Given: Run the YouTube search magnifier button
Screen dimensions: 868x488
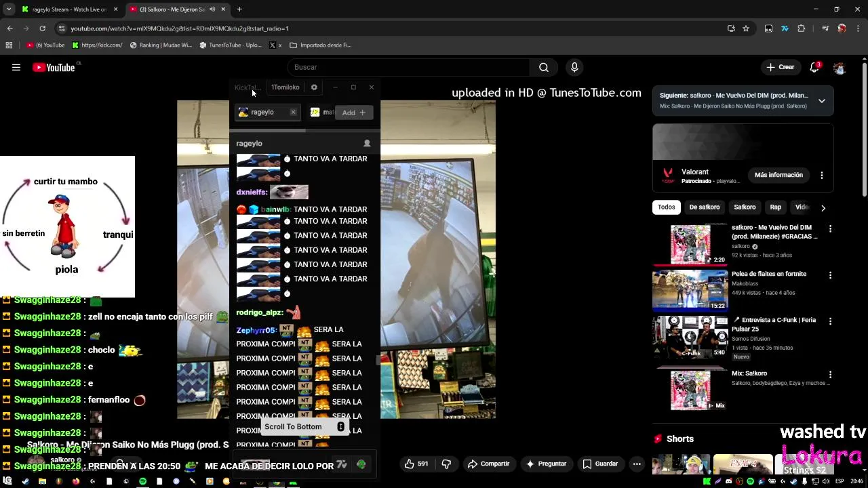Looking at the screenshot, I should [x=544, y=67].
